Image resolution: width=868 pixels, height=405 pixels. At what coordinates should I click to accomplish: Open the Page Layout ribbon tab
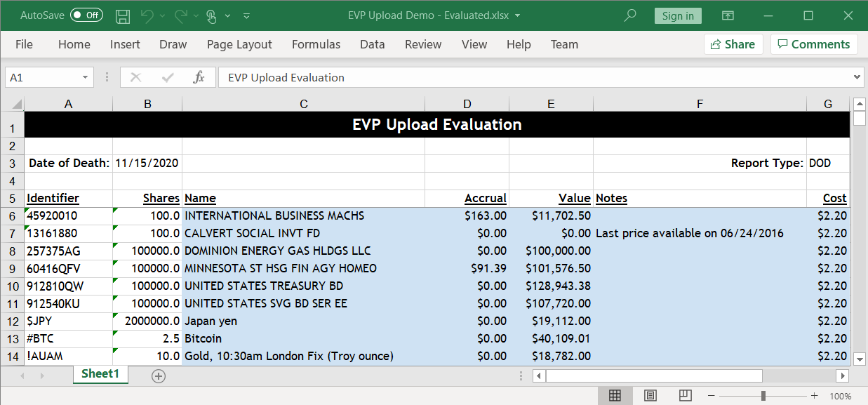239,44
